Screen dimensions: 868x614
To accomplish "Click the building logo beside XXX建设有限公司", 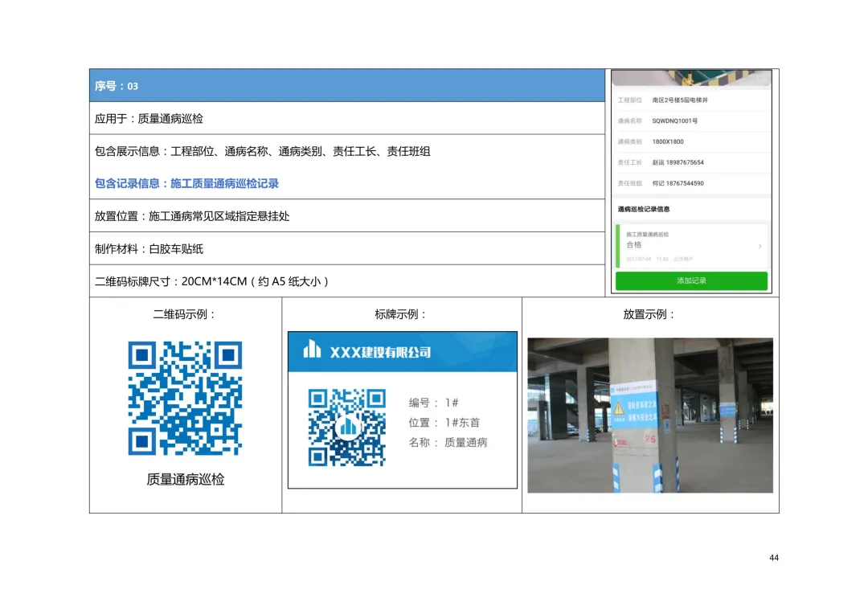I will pos(312,350).
